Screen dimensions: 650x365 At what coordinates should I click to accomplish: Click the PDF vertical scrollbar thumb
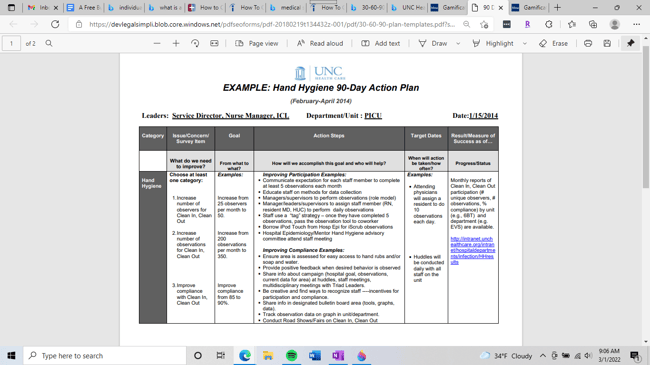[646, 116]
